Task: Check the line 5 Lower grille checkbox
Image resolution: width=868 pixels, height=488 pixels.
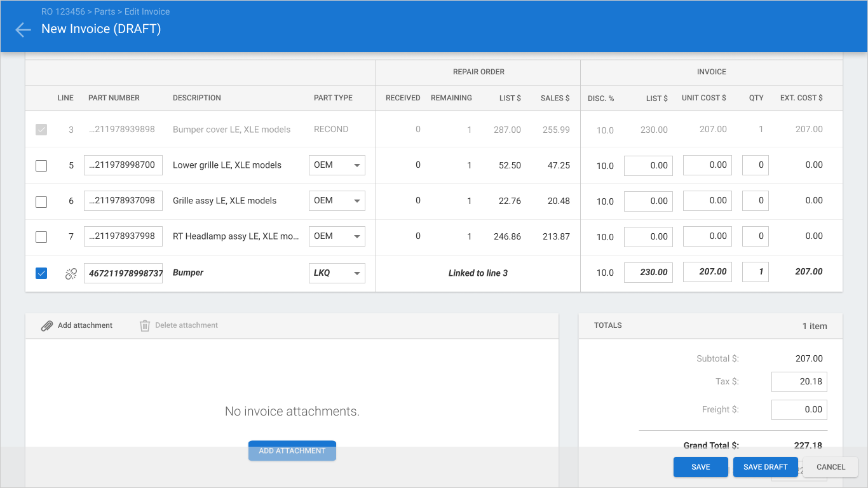Action: 41,166
